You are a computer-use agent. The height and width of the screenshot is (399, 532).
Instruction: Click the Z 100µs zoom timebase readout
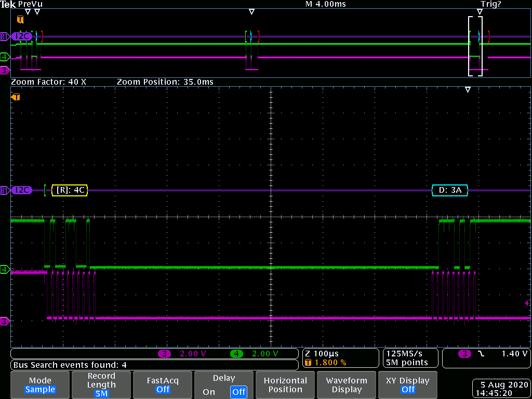322,353
